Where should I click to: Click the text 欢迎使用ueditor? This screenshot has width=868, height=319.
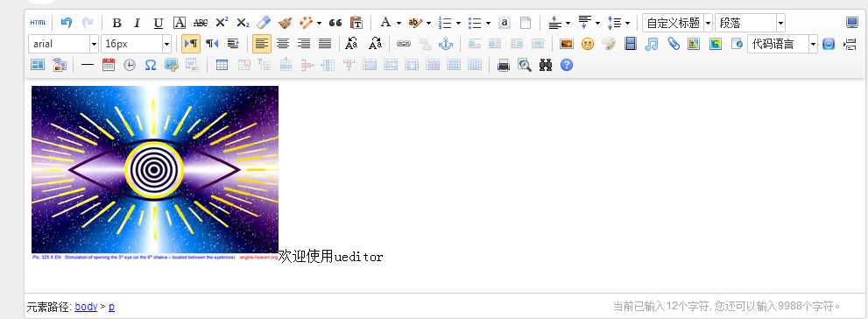[330, 257]
